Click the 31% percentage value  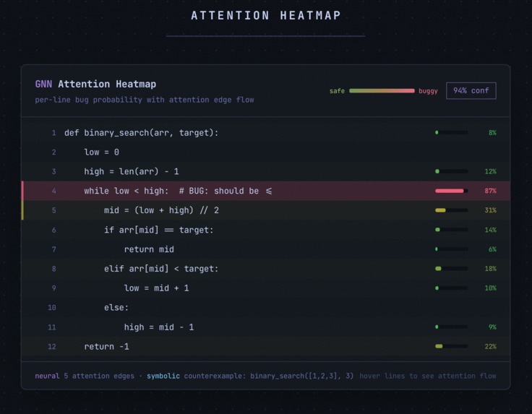[490, 210]
